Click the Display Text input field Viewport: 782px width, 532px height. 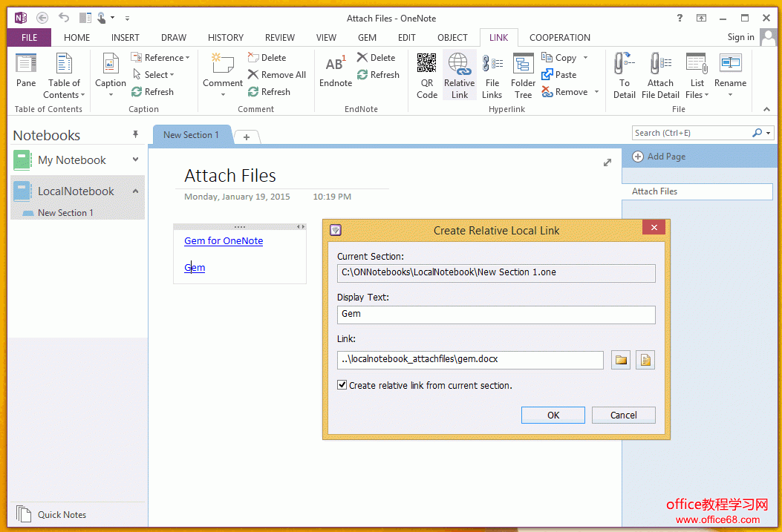(495, 315)
